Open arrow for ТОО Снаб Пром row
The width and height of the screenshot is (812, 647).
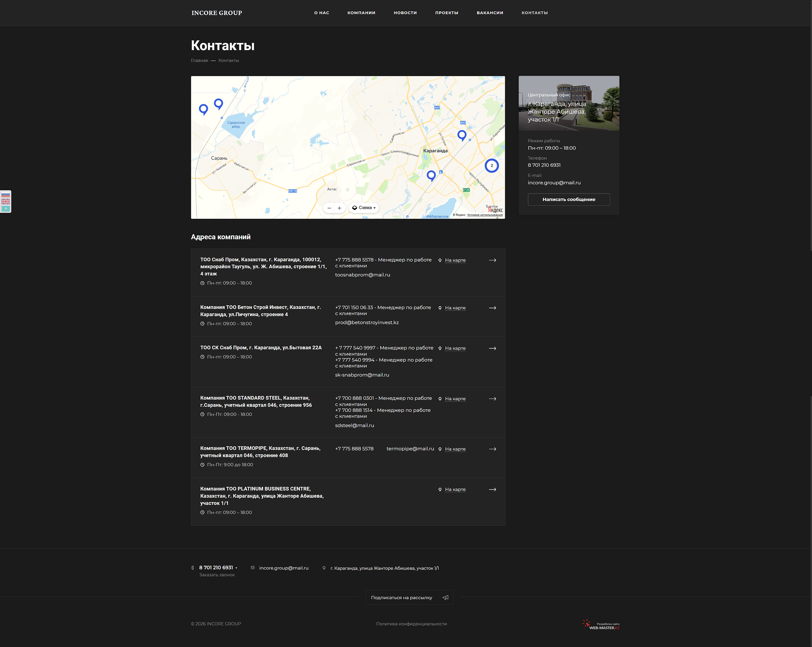coord(493,260)
